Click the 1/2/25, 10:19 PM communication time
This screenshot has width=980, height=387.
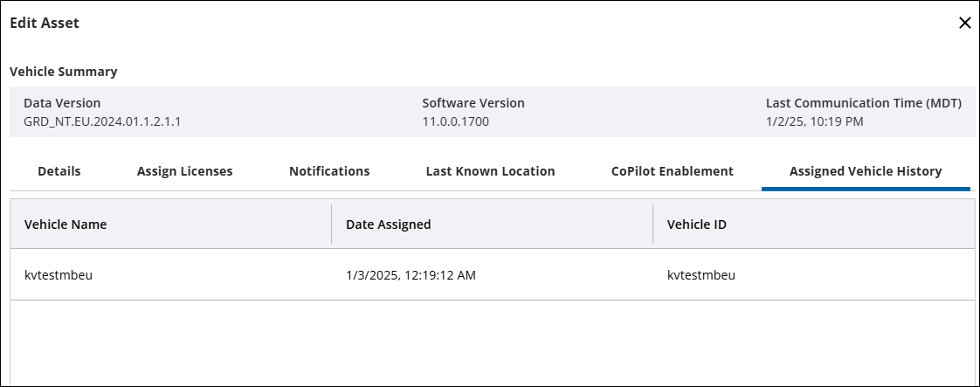[814, 121]
